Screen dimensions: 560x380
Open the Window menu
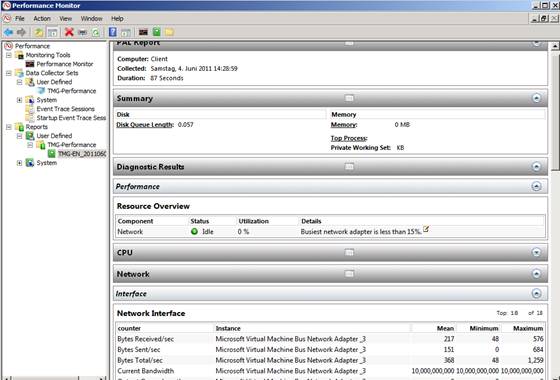tap(91, 19)
